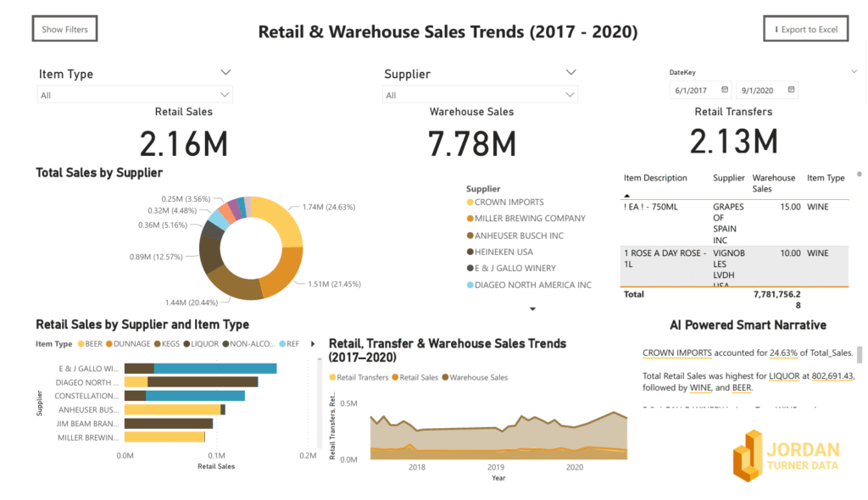
Task: Open the Supplier 'All' dropdown
Action: coord(480,95)
